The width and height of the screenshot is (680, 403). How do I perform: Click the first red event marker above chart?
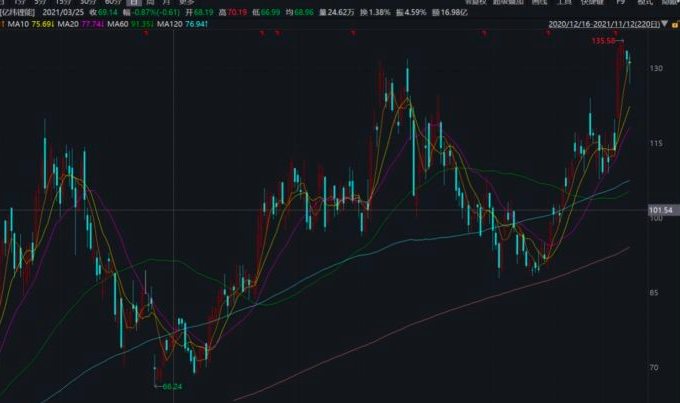[x=146, y=33]
